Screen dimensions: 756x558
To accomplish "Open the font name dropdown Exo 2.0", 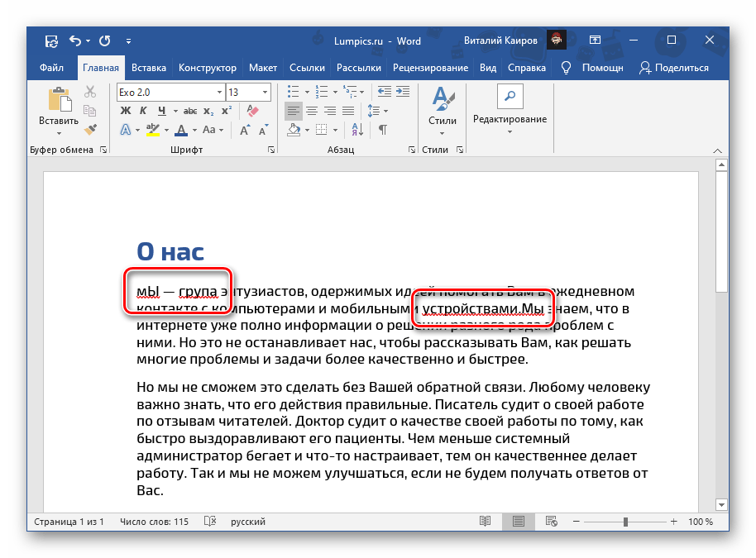I will (219, 92).
